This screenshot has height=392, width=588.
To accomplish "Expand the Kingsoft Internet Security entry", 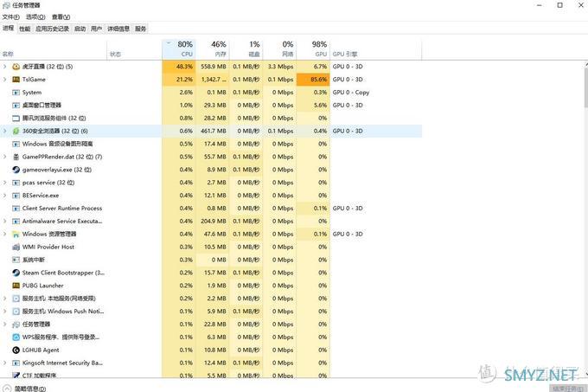I will point(5,363).
